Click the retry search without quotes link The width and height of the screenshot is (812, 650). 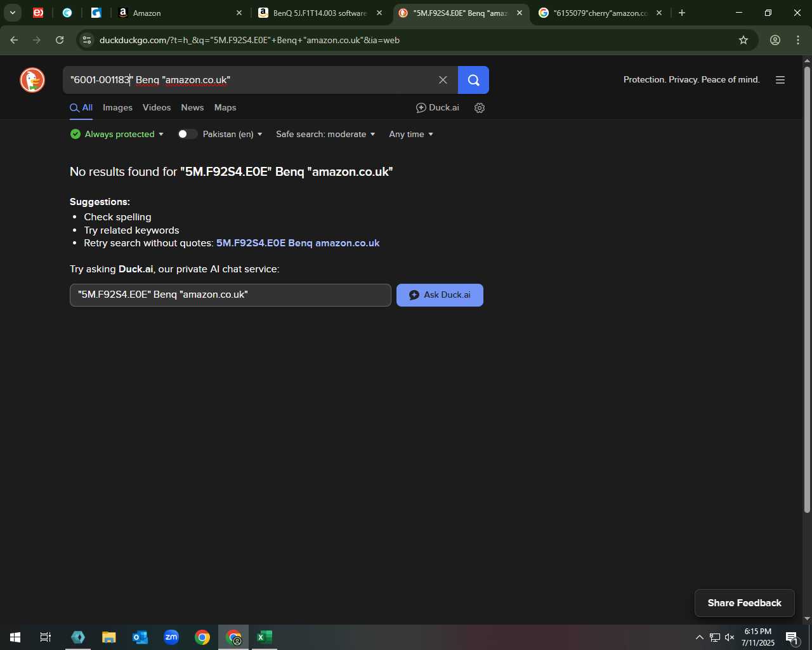[x=298, y=243]
